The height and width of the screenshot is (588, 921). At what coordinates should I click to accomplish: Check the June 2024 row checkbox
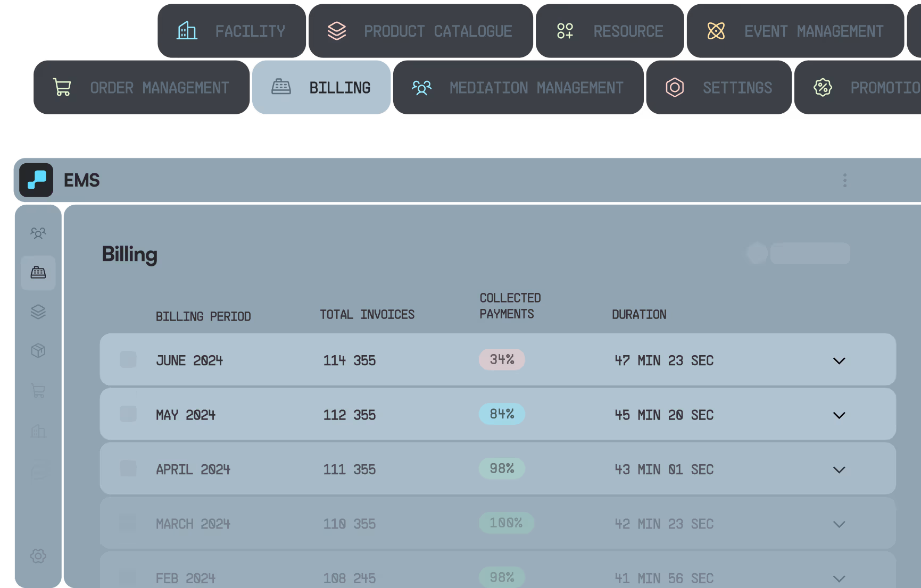(128, 360)
